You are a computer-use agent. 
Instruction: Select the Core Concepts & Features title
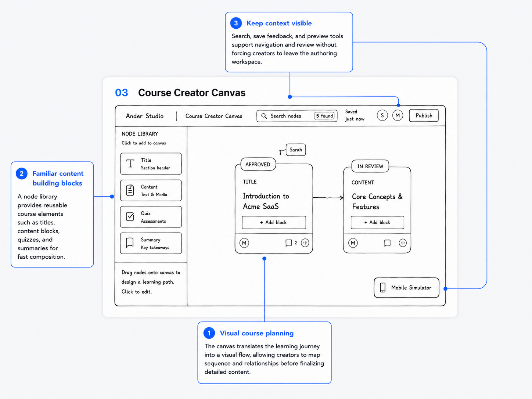(x=377, y=202)
